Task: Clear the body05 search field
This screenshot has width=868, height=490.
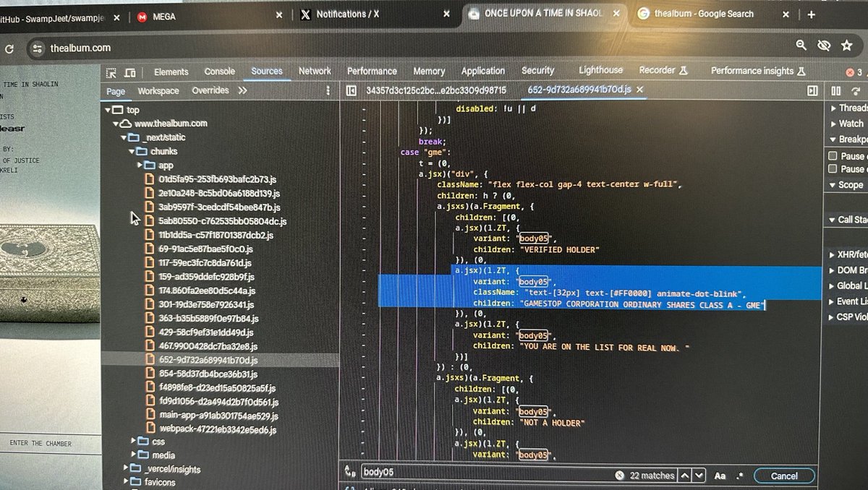Action: pyautogui.click(x=619, y=476)
